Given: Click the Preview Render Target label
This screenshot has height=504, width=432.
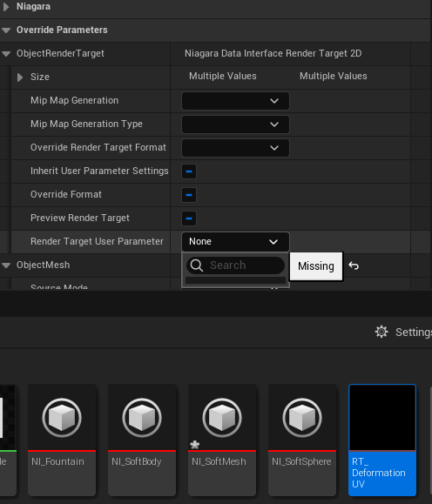Looking at the screenshot, I should point(80,218).
